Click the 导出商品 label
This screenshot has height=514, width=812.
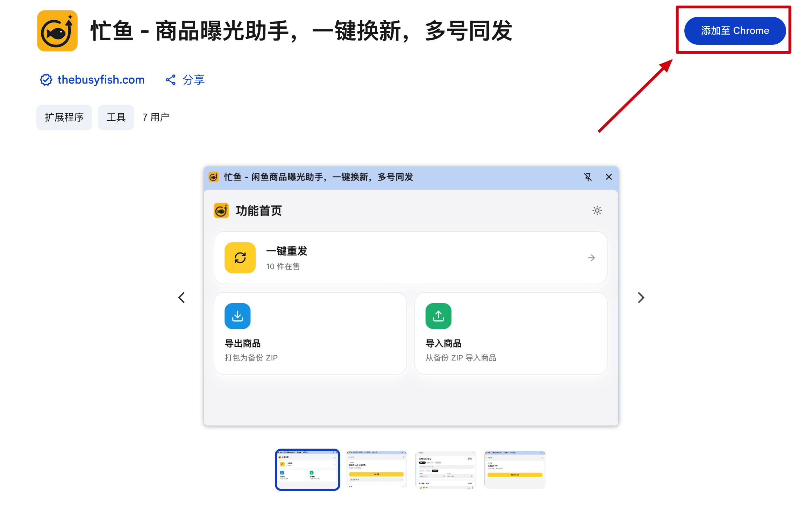243,343
